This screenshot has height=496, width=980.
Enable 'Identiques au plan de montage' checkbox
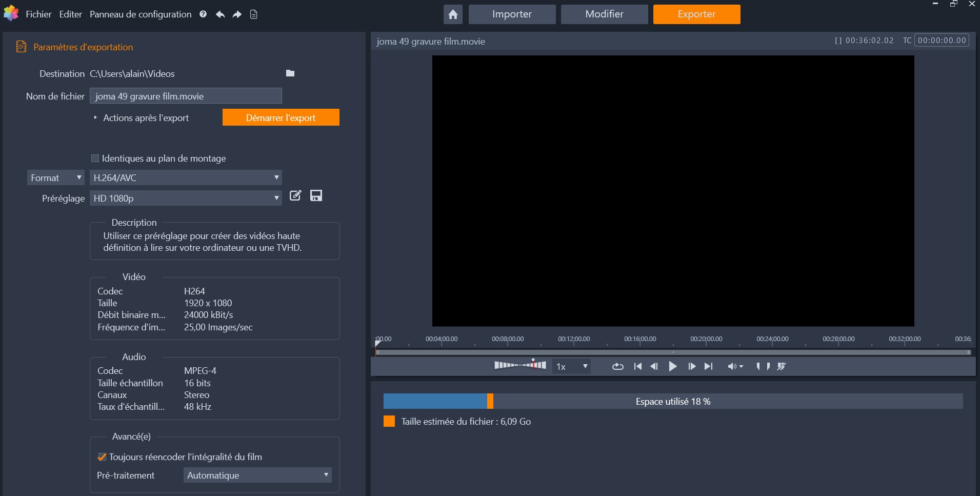point(95,158)
